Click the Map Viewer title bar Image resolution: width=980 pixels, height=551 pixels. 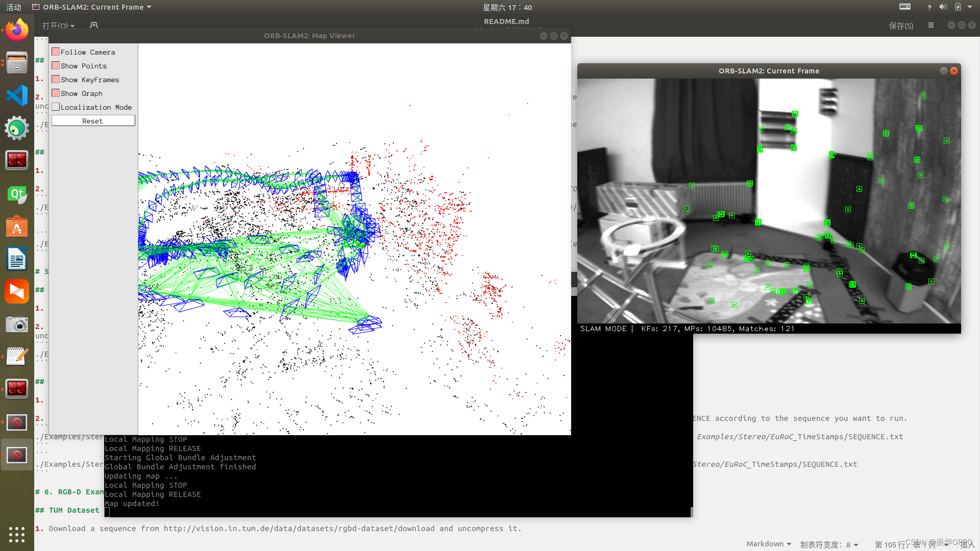coord(309,36)
